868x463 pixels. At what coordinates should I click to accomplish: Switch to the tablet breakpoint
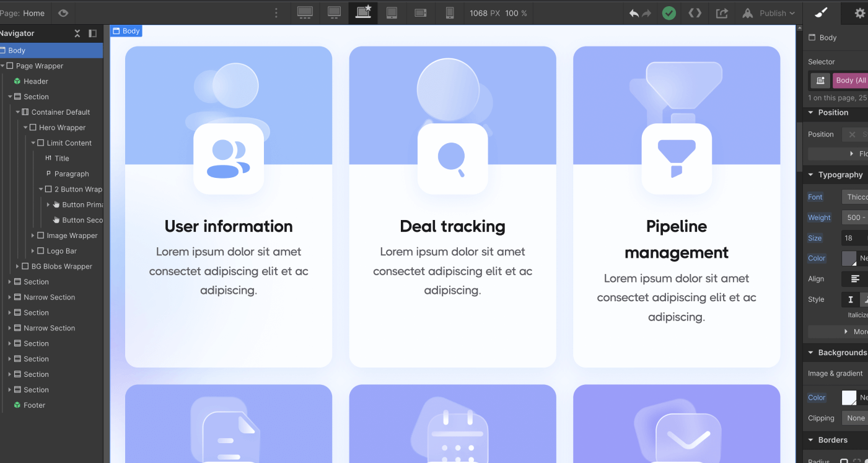391,12
